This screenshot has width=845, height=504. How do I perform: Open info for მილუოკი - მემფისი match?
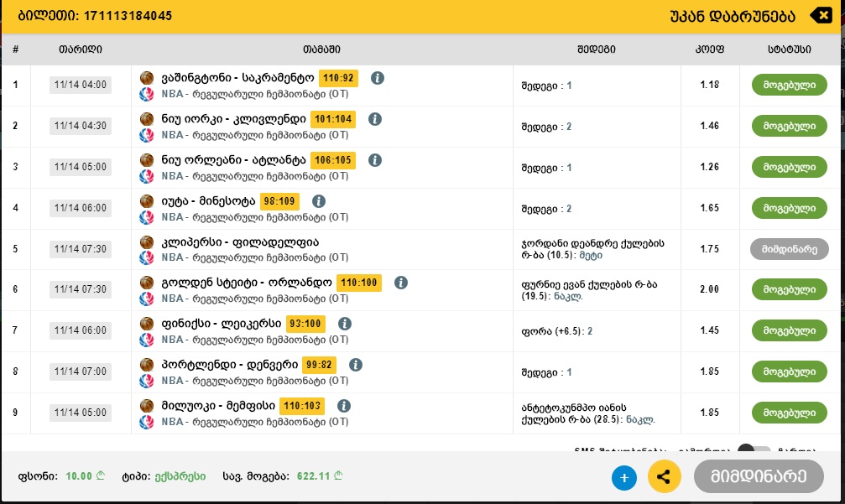pyautogui.click(x=344, y=406)
